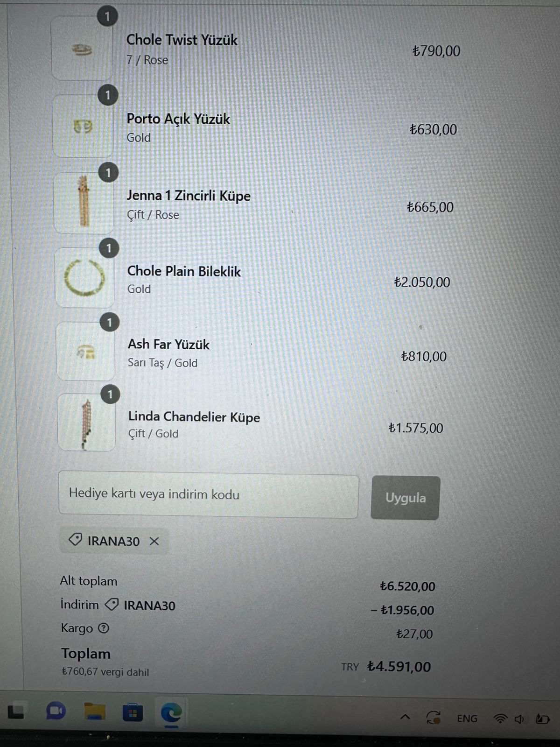Click the Porto Açık Yüzük thumbnail image

tap(83, 126)
